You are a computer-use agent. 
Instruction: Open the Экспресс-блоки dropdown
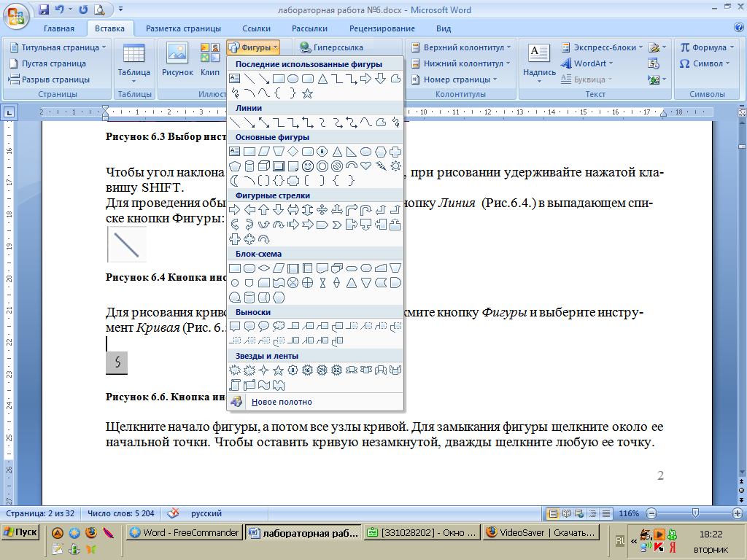[602, 47]
